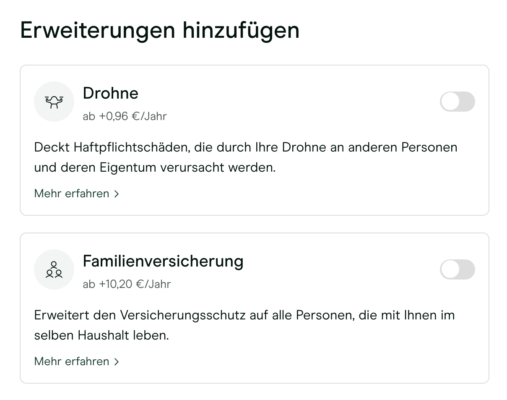Open Mehr erfahren link under Familienversicherung

point(76,361)
